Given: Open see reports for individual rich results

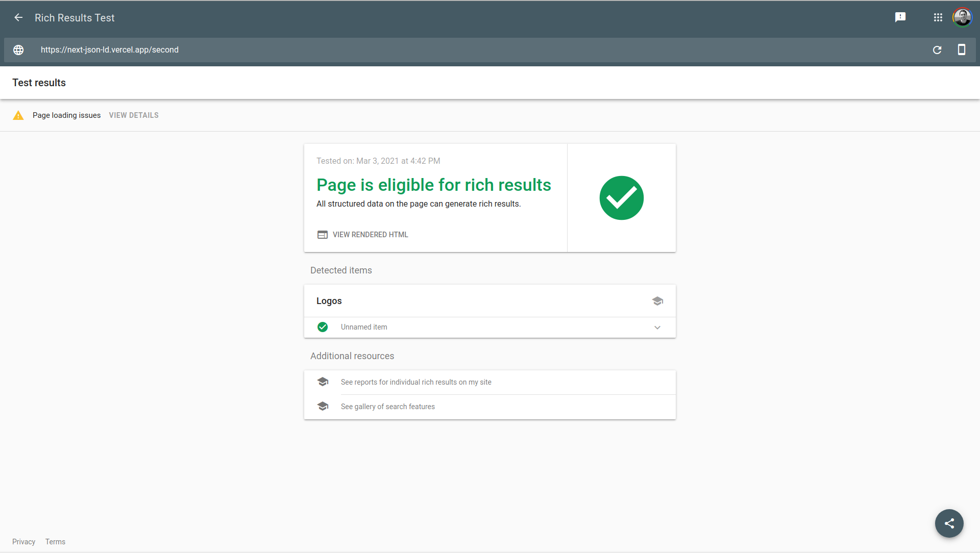Looking at the screenshot, I should 416,382.
